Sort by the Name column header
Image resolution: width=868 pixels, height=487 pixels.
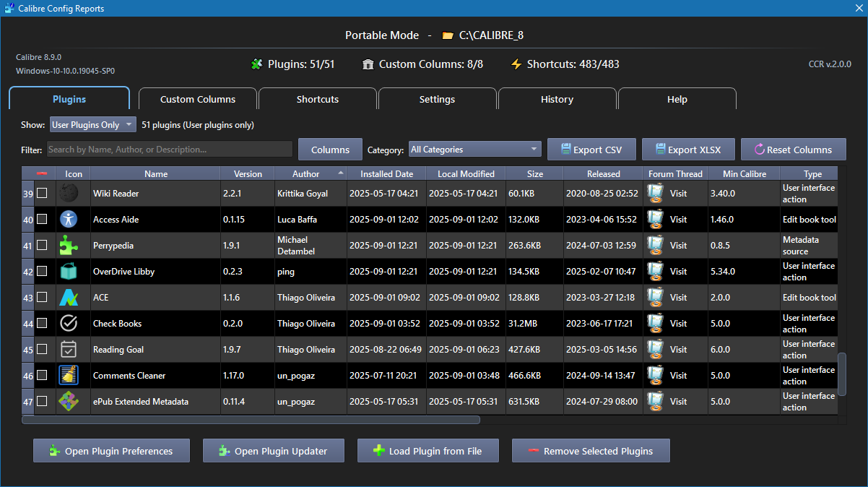(x=156, y=174)
